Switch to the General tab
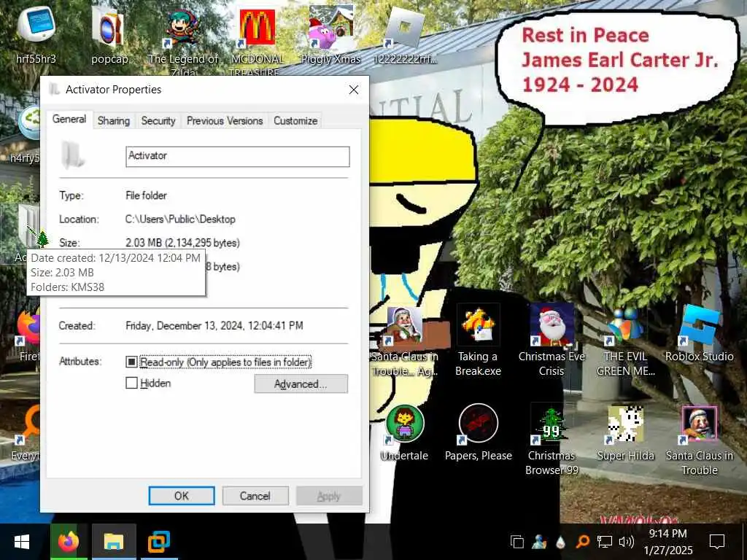 tap(69, 119)
